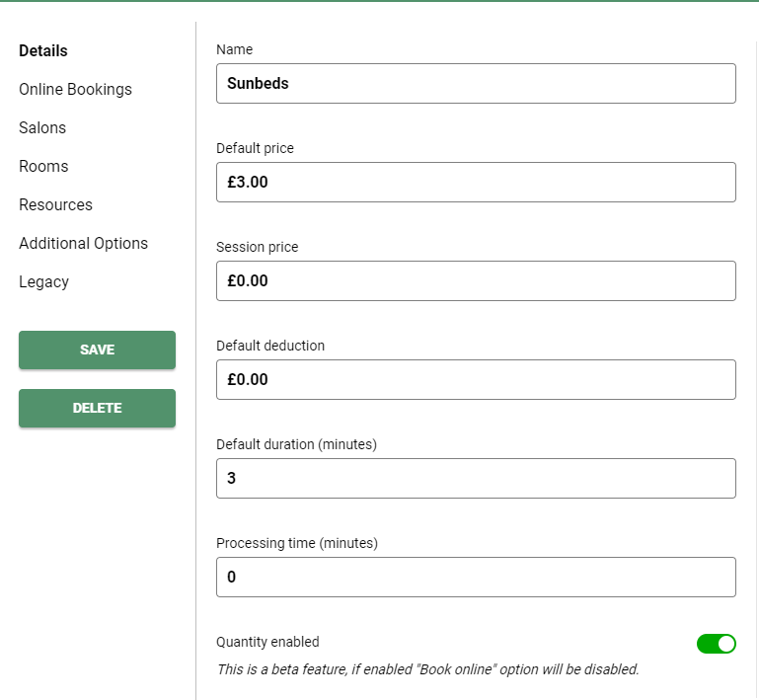Open the Resources section
759x700 pixels.
(55, 204)
